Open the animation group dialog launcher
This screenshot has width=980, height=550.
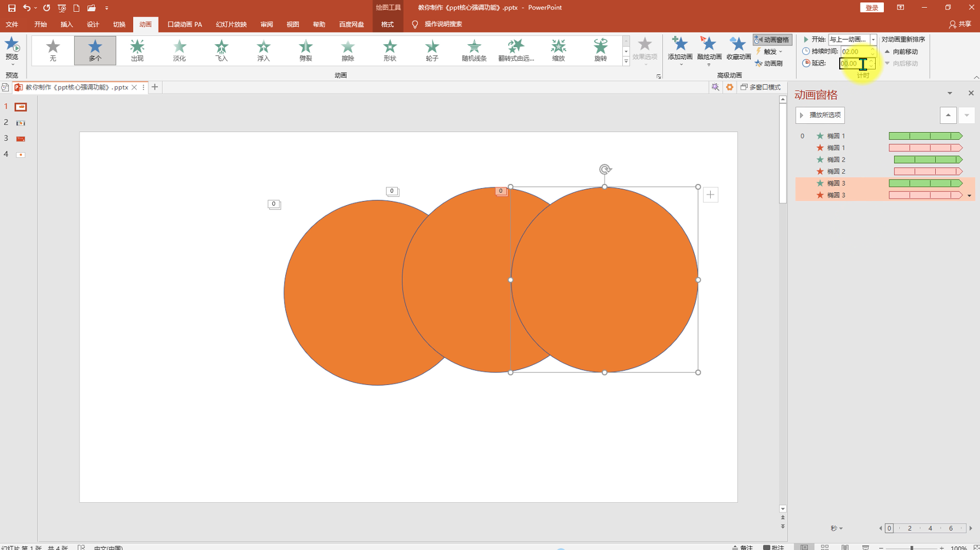[x=659, y=76]
